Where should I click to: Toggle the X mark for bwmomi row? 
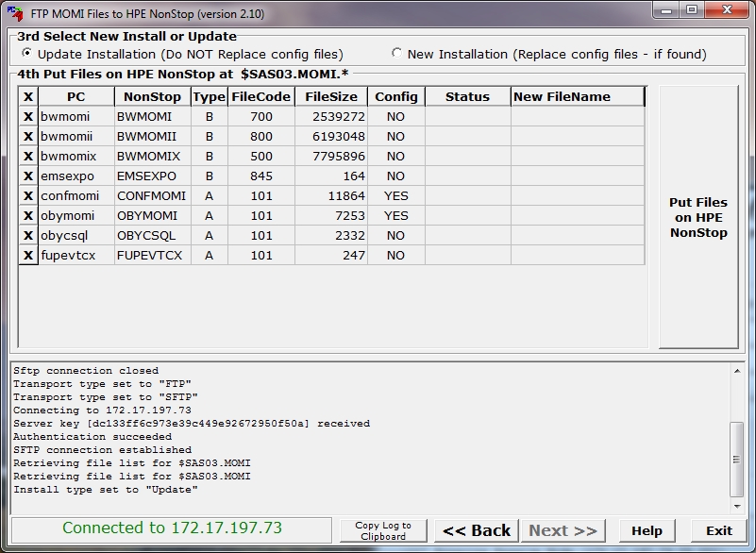[x=28, y=117]
